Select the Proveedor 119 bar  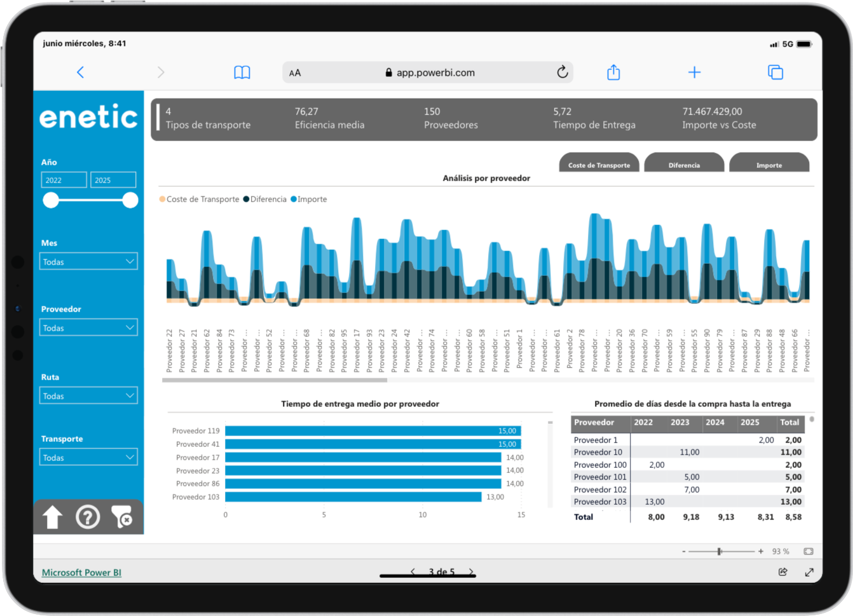click(373, 431)
